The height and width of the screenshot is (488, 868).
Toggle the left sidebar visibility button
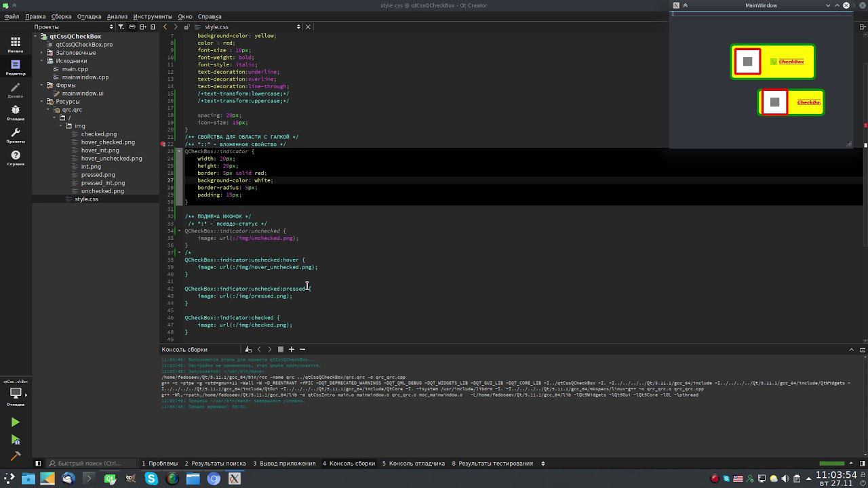(x=38, y=464)
